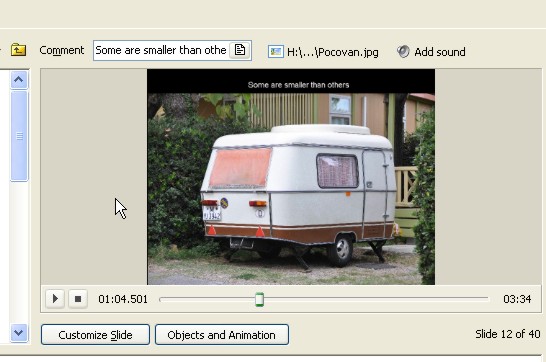Click the current time readout 01:04.501
The image size is (546, 362).
(x=123, y=299)
